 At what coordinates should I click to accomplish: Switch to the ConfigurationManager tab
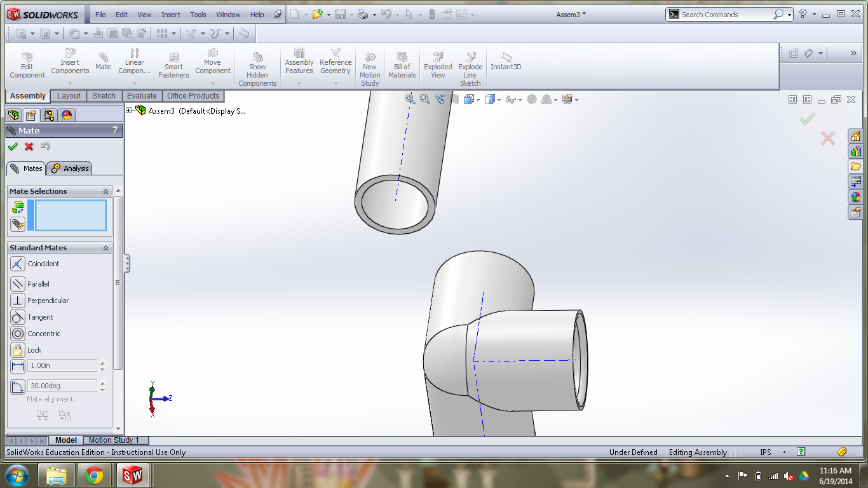pyautogui.click(x=49, y=115)
